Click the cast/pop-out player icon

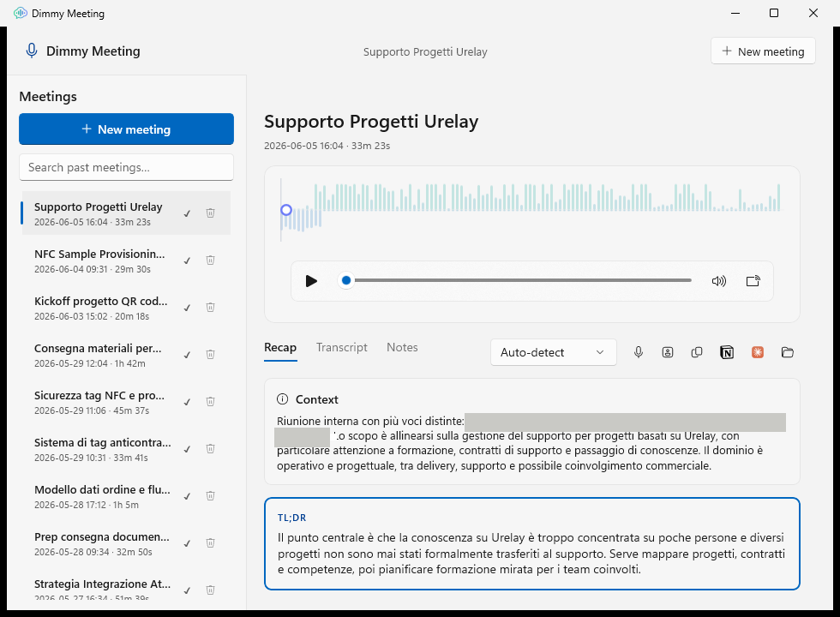pyautogui.click(x=753, y=281)
